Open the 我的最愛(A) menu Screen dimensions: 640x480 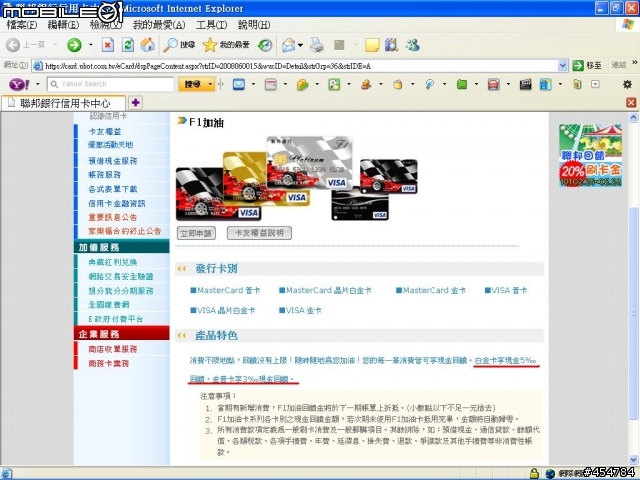tap(159, 25)
